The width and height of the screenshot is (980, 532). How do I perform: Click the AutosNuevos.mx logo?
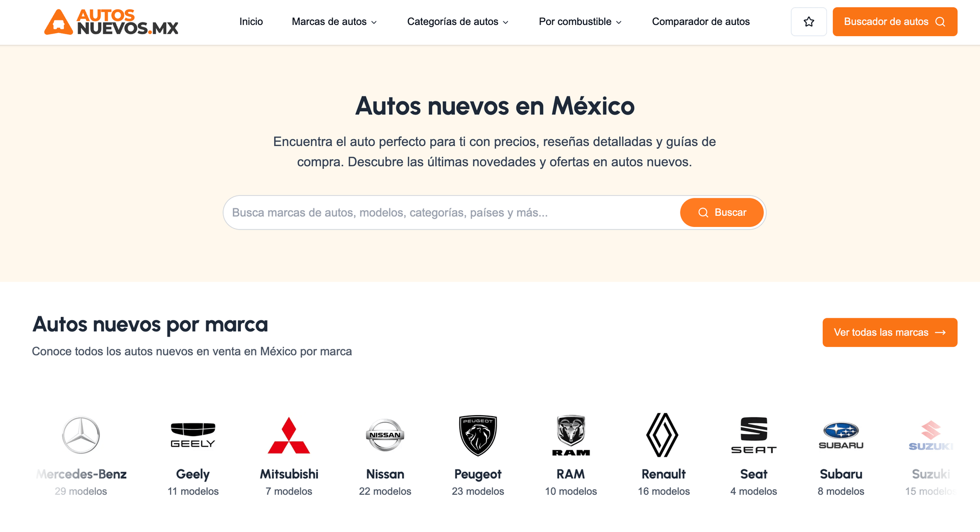click(x=111, y=22)
